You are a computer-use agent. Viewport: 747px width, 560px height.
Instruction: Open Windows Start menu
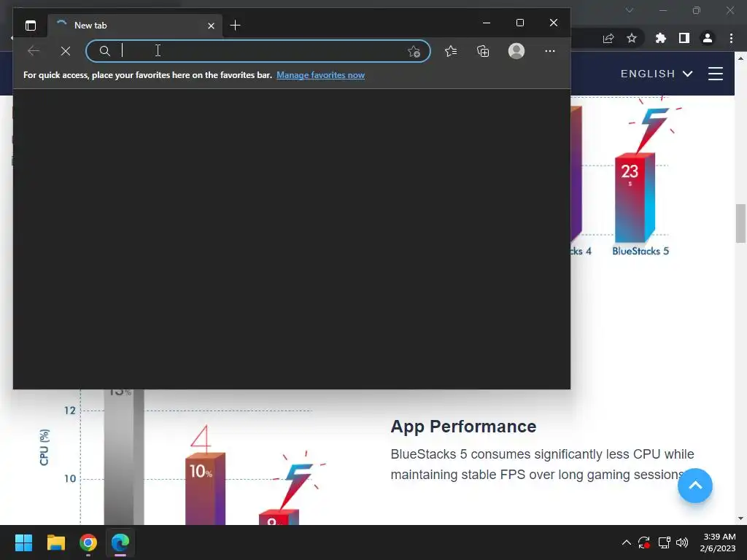[23, 542]
